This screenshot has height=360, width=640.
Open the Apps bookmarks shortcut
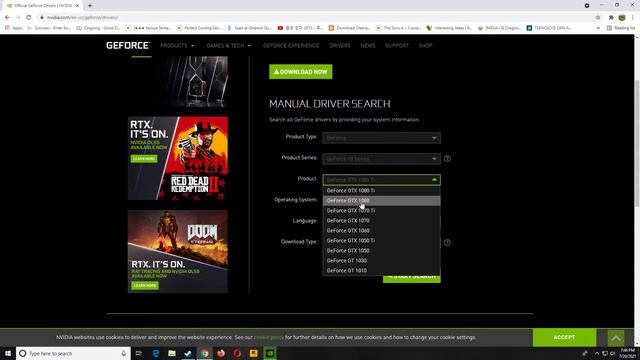pos(13,28)
